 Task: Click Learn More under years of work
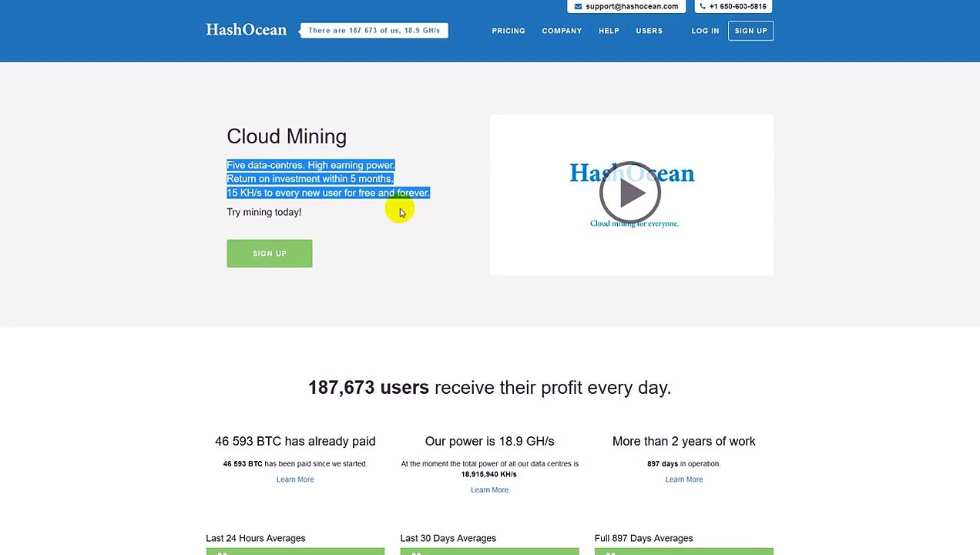tap(684, 479)
